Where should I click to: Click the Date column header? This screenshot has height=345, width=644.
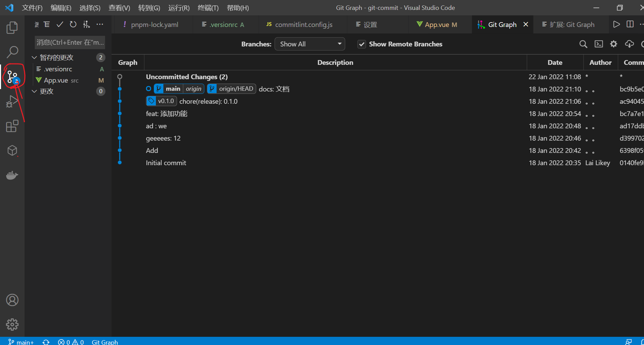(x=555, y=62)
